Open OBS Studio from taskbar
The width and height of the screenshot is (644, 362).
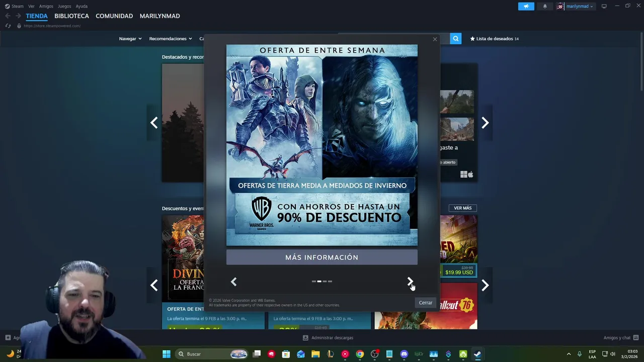(x=374, y=354)
